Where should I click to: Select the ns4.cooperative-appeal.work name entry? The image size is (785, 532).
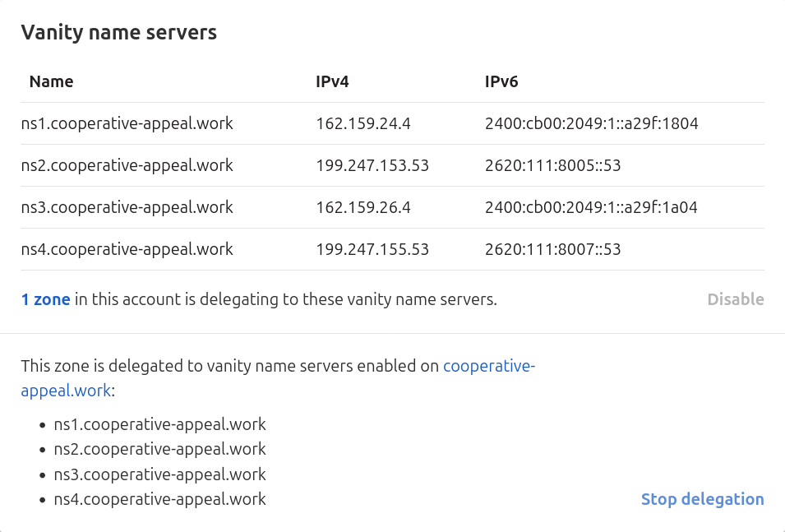(127, 249)
